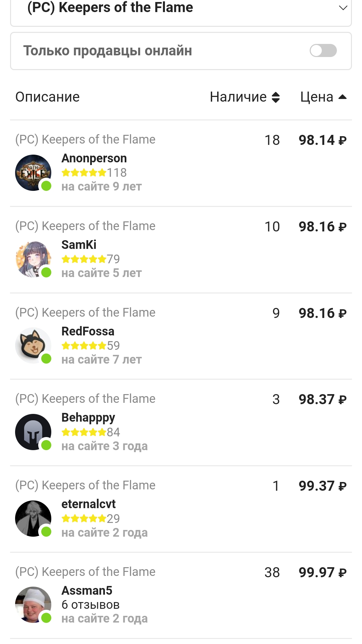Expand the Keepers of the Flame dropdown
362x644 pixels.
pyautogui.click(x=343, y=8)
